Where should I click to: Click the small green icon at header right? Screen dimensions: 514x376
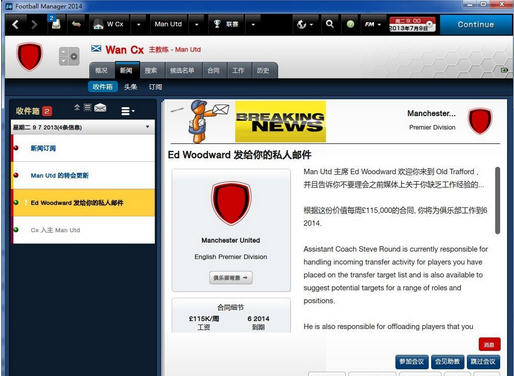click(504, 70)
